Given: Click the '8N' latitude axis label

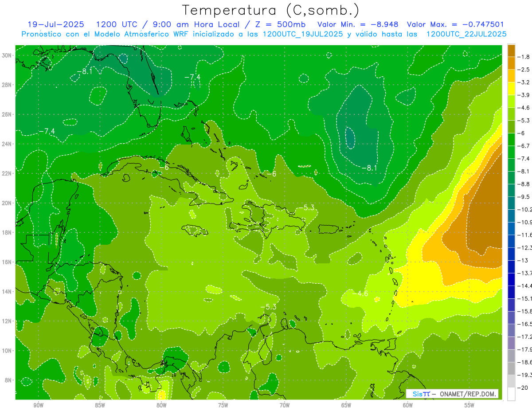Looking at the screenshot, I should coord(8,380).
